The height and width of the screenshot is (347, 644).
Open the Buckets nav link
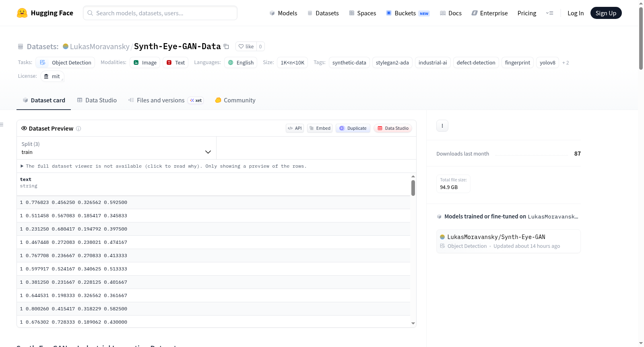point(408,13)
